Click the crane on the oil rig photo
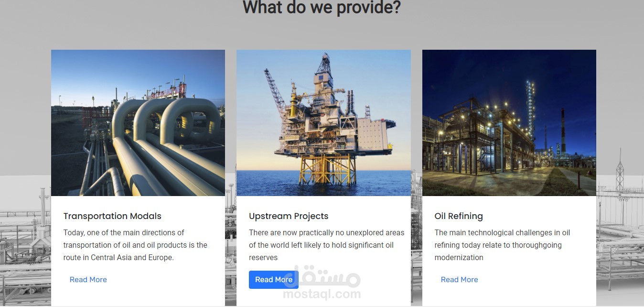Image resolution: width=644 pixels, height=307 pixels. 275,88
